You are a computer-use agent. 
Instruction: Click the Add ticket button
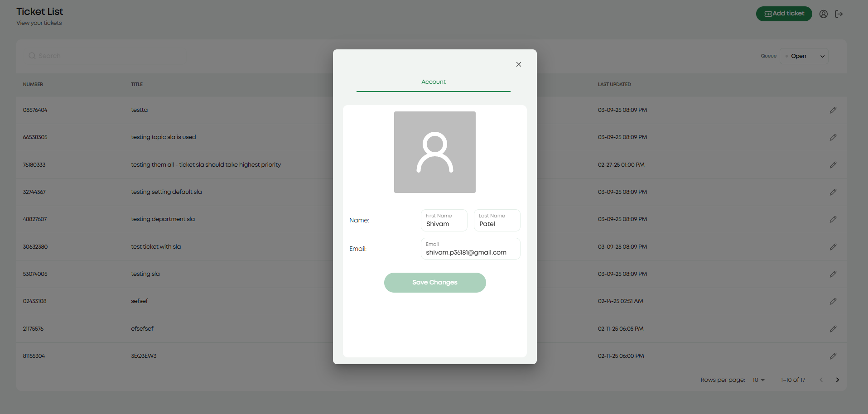point(784,14)
